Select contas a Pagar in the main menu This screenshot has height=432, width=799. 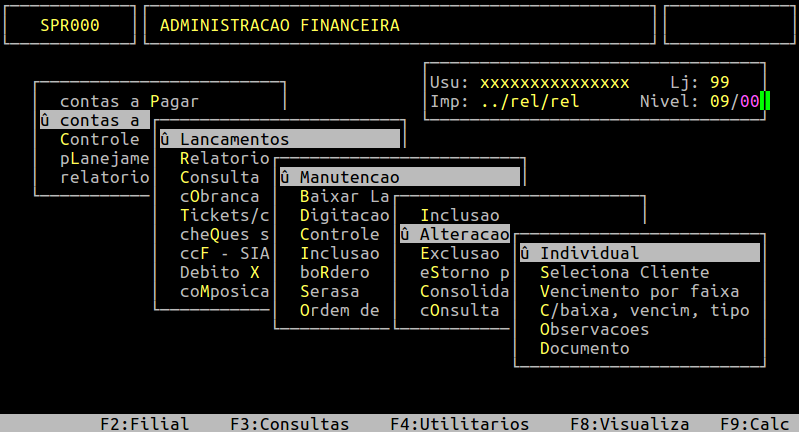tap(129, 101)
